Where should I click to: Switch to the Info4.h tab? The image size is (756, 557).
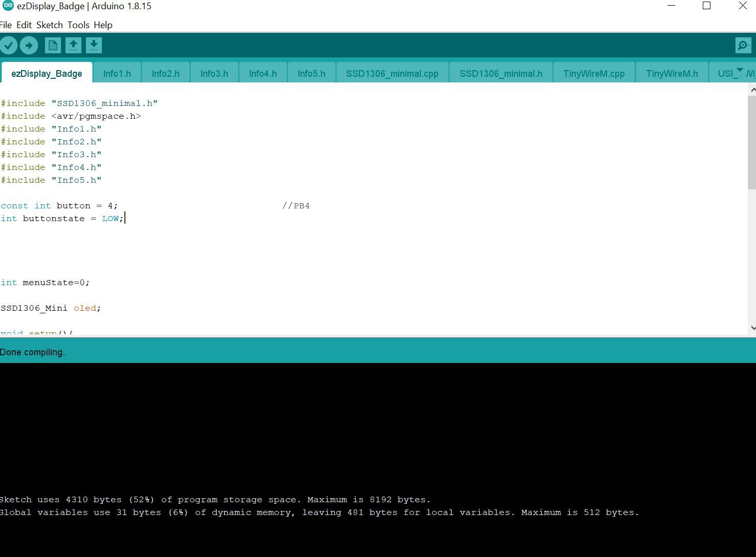pos(263,73)
